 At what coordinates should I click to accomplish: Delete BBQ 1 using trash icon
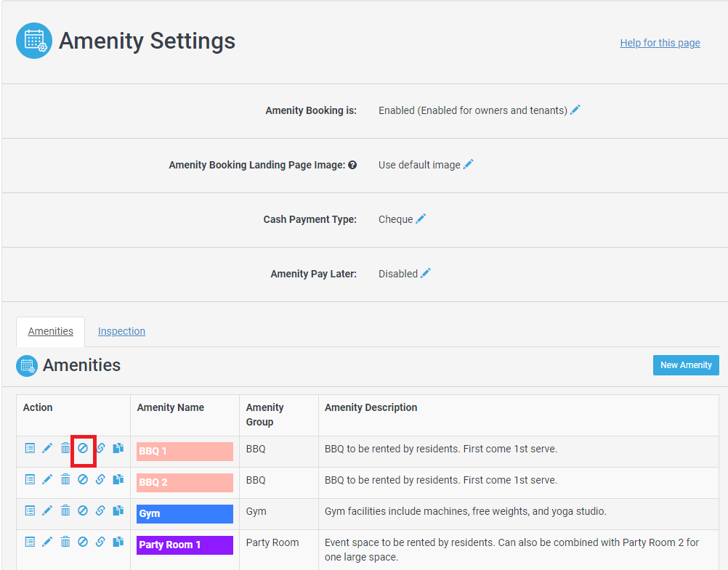click(65, 449)
